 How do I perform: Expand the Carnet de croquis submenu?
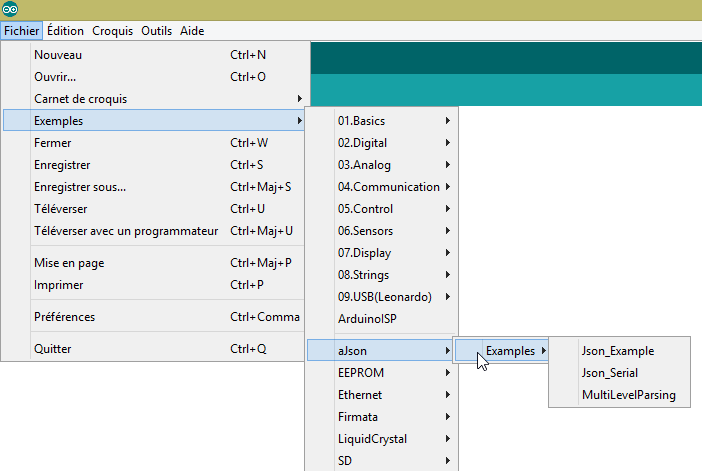coord(80,99)
